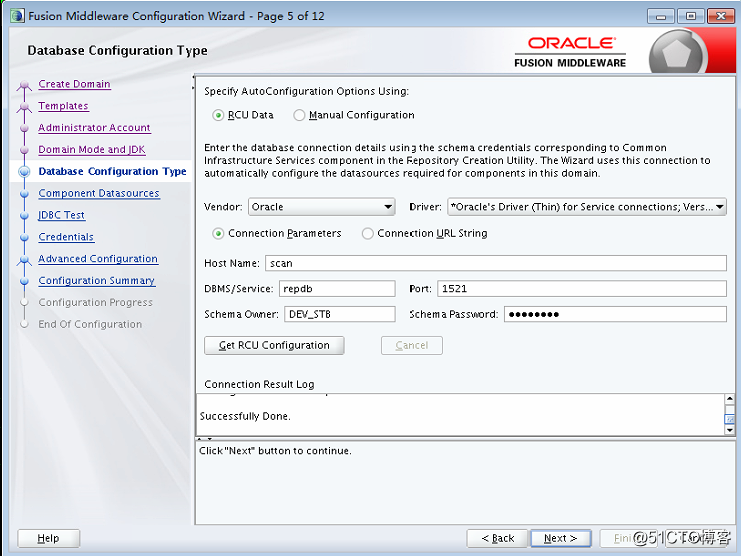Click Get RCU Configuration button
741x556 pixels.
click(x=274, y=345)
